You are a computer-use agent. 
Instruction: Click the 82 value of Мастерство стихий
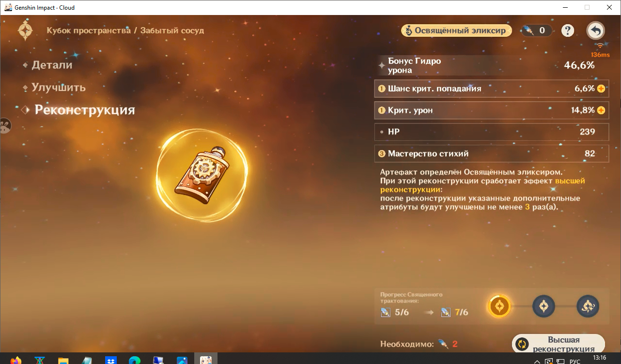(x=590, y=153)
